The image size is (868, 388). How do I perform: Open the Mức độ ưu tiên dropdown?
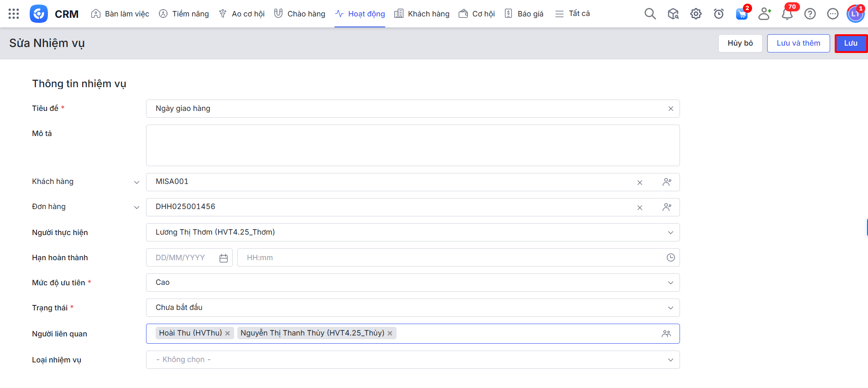670,283
